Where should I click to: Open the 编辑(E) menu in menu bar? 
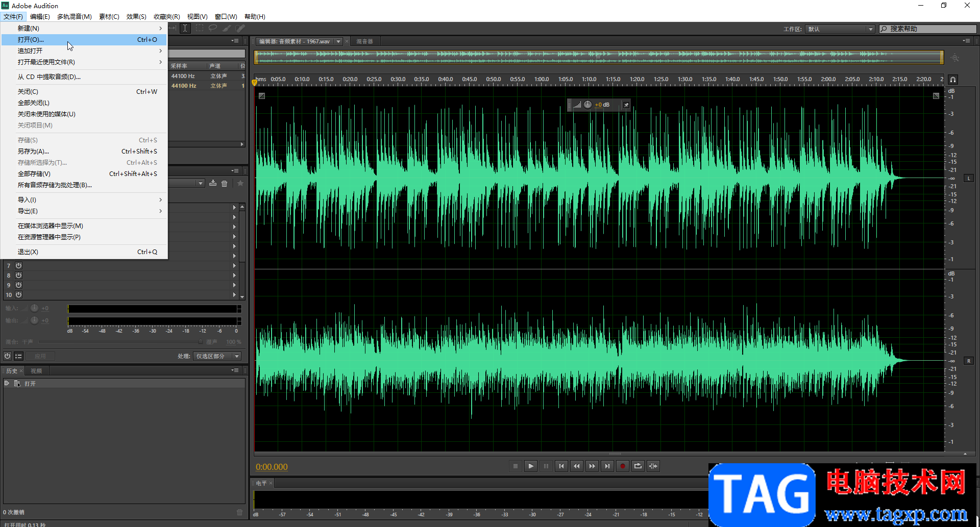[40, 16]
